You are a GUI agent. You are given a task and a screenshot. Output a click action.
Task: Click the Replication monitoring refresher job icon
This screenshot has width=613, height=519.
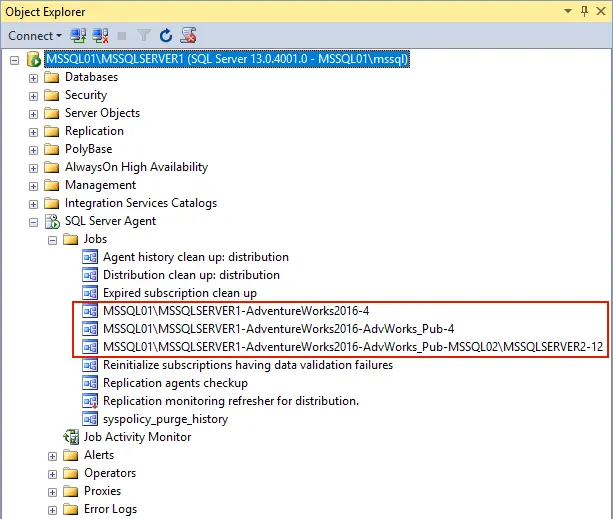point(90,401)
